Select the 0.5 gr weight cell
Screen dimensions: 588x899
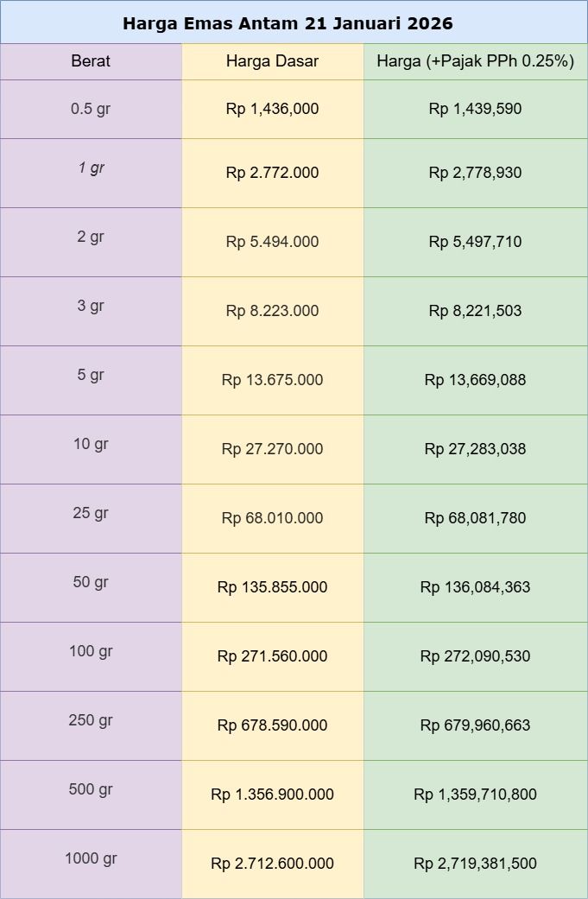coord(91,108)
